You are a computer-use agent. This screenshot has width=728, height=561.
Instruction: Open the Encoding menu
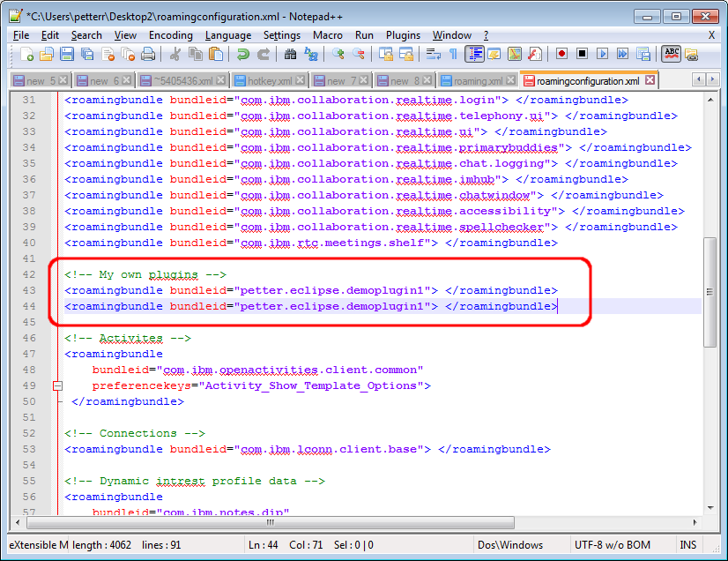point(170,35)
